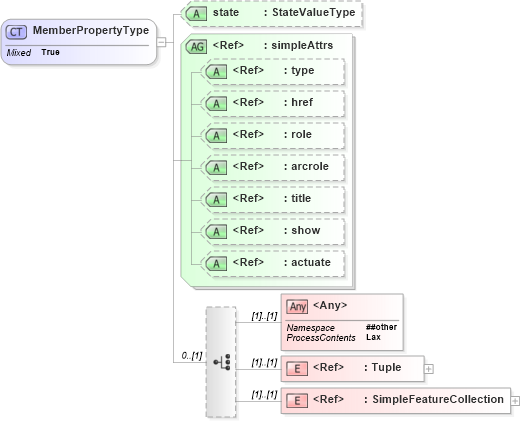Screen dimensions: 520x421
Task: Select the state attribute name
Action: click(226, 12)
